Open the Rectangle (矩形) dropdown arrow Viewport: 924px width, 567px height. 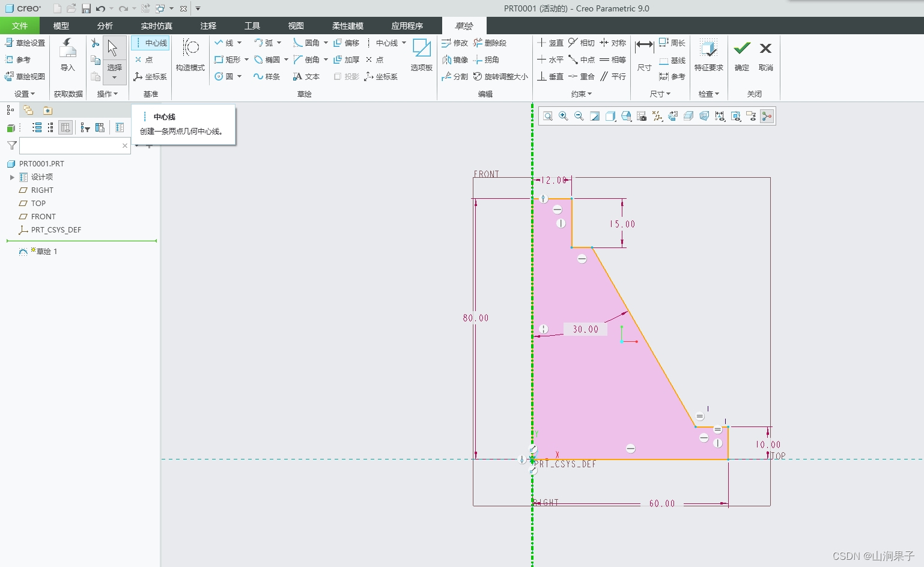[246, 59]
